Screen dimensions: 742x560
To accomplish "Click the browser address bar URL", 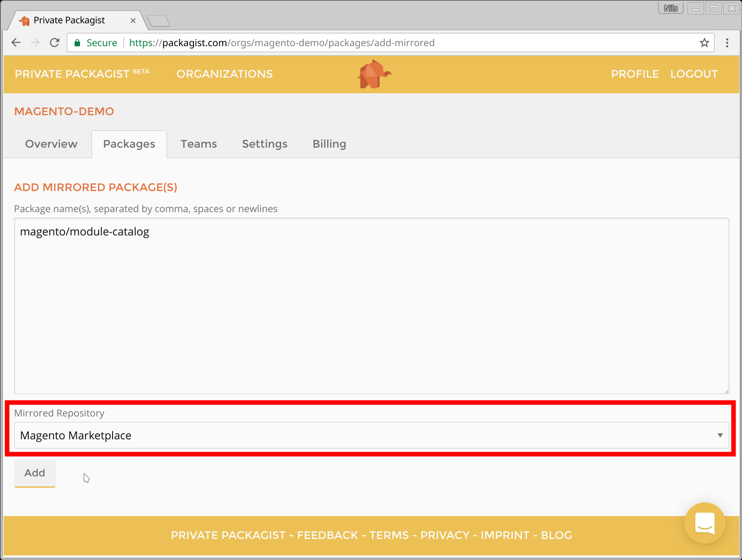I will tap(282, 43).
